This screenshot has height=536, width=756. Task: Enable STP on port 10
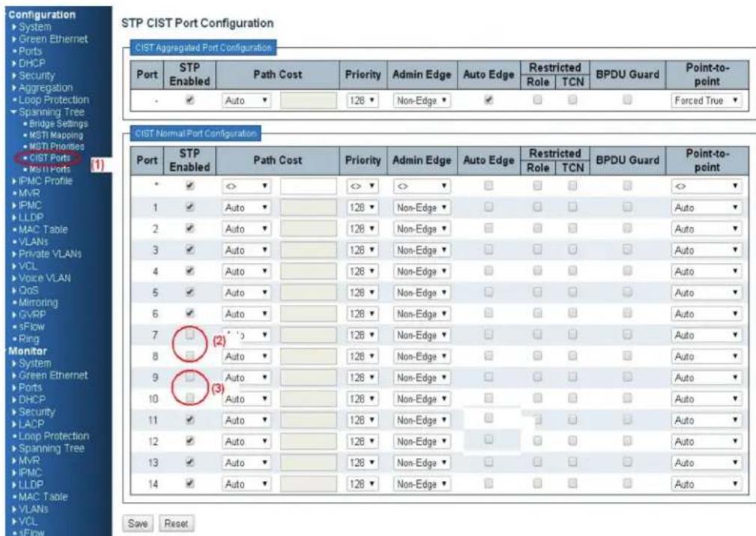[x=190, y=397]
